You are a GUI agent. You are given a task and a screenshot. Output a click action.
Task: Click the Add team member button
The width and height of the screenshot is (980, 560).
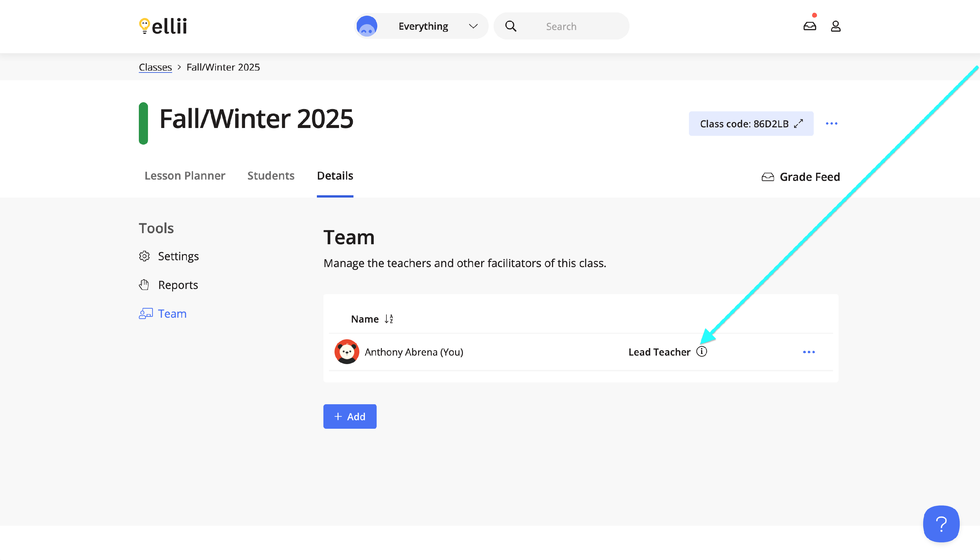coord(349,417)
